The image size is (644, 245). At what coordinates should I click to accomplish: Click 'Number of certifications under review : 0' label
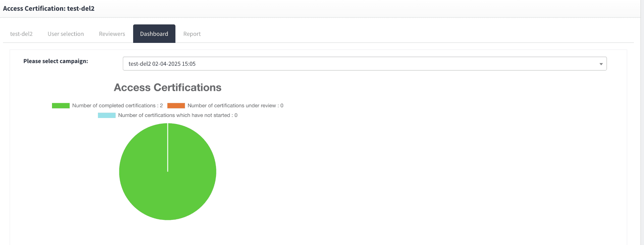(x=235, y=106)
